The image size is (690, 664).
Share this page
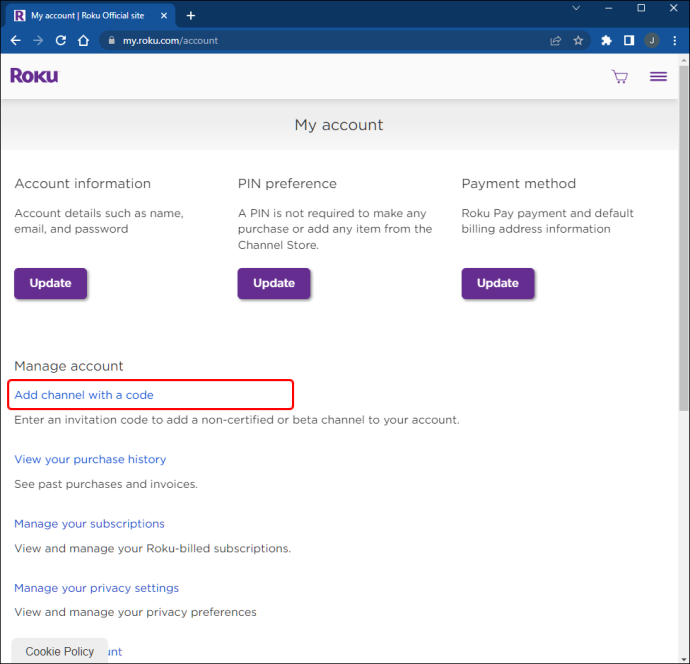[555, 40]
